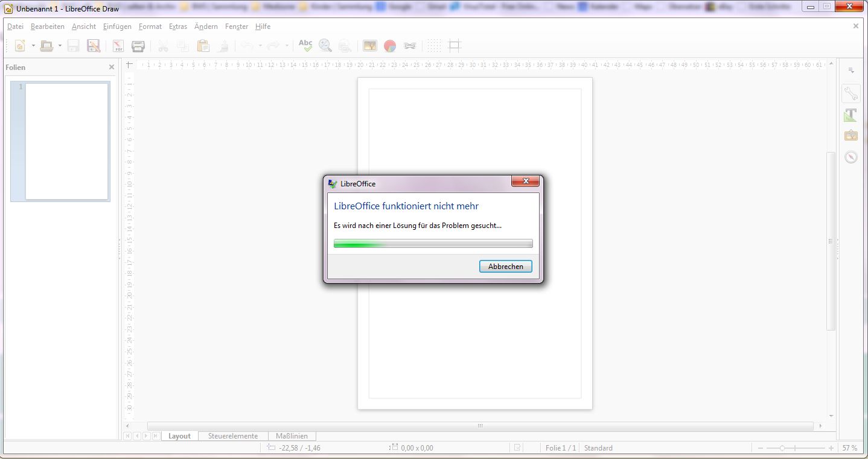The image size is (868, 459).
Task: Open the sidebar settings dropdown menu
Action: pos(851,71)
